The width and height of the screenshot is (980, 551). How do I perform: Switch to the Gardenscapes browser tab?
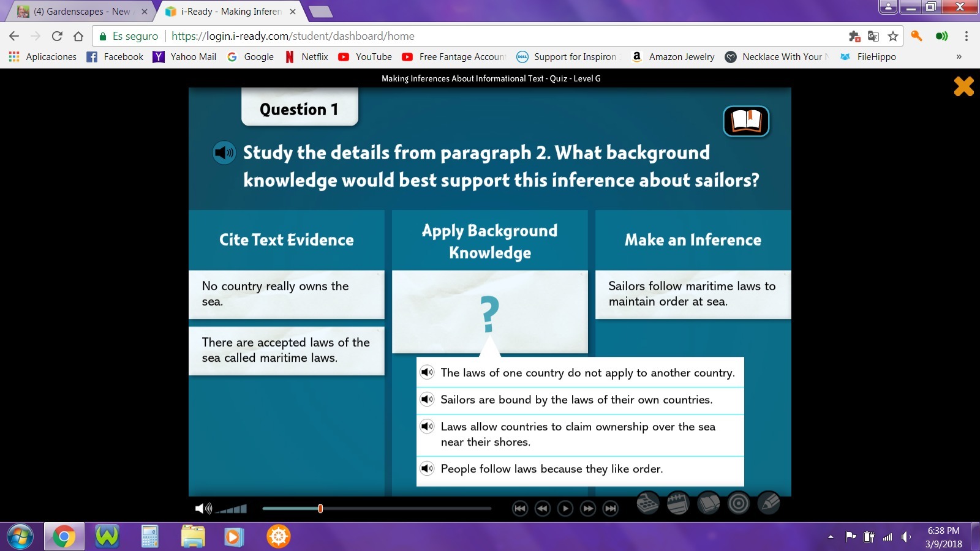pyautogui.click(x=81, y=12)
